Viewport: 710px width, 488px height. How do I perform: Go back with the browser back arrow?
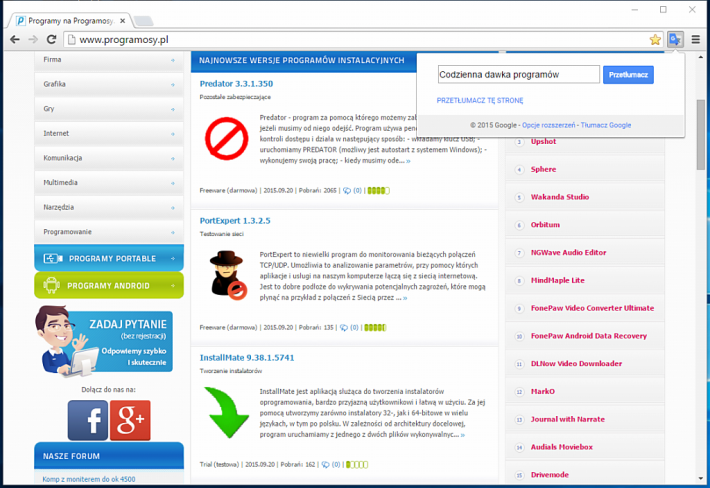[14, 39]
